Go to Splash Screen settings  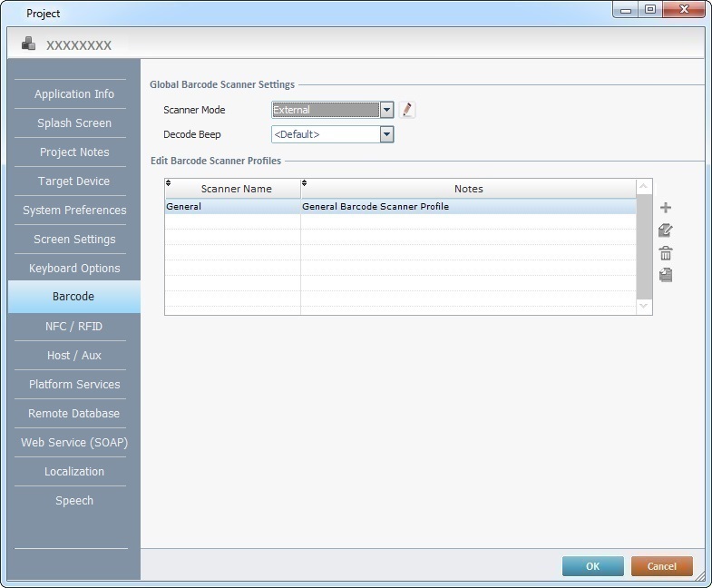click(x=74, y=123)
